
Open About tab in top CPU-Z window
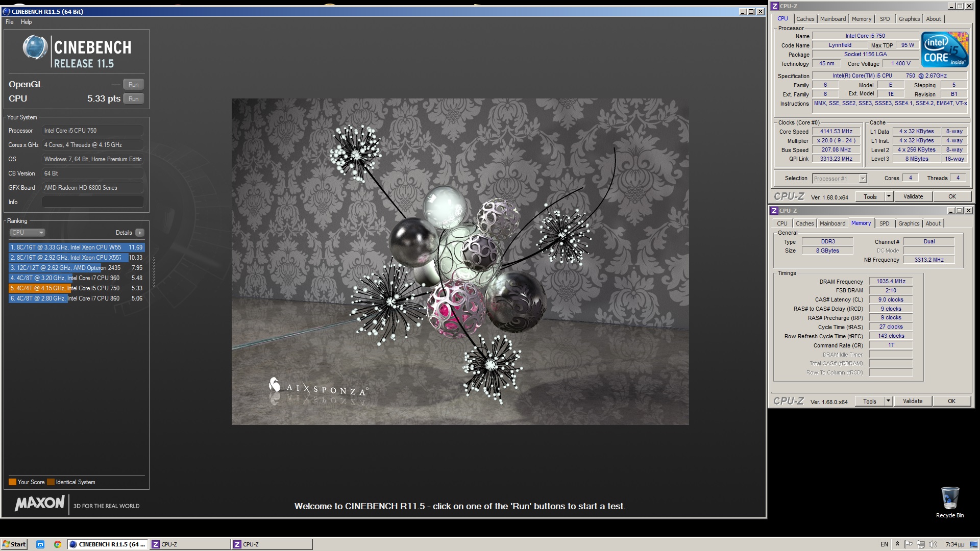pyautogui.click(x=934, y=19)
